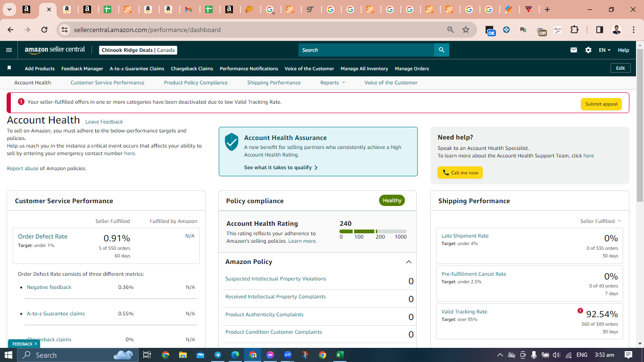Switch to the Account Health tab
This screenshot has width=644, height=362.
33,82
